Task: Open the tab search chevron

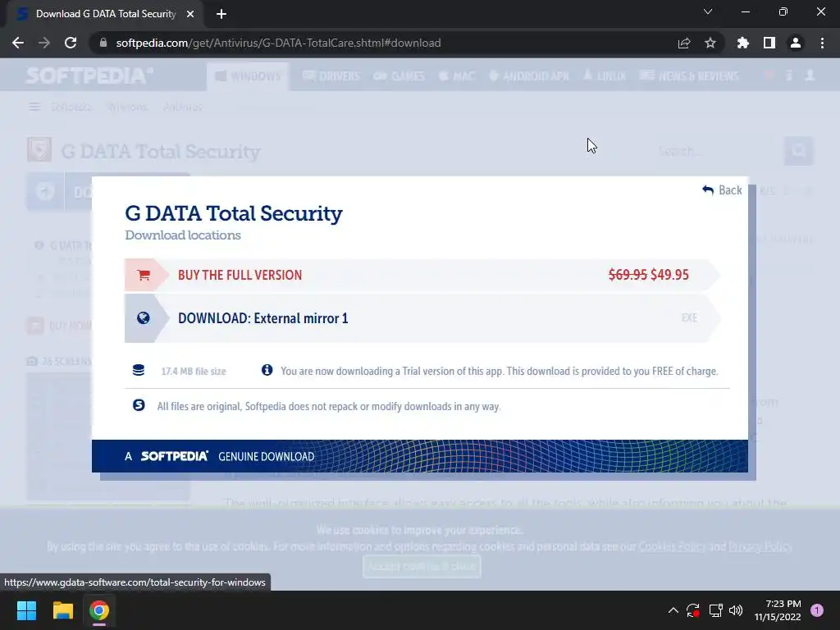Action: click(x=708, y=11)
